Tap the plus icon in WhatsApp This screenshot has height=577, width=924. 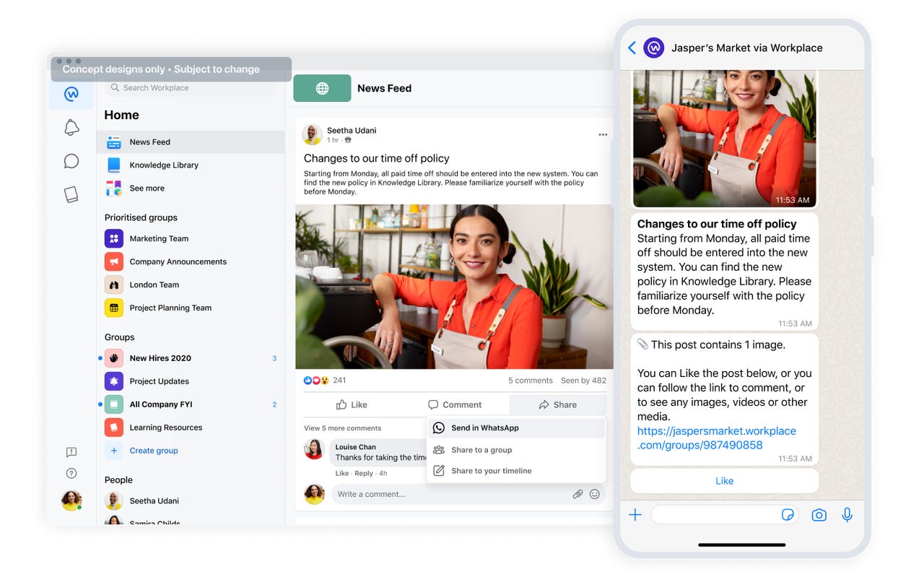point(635,515)
